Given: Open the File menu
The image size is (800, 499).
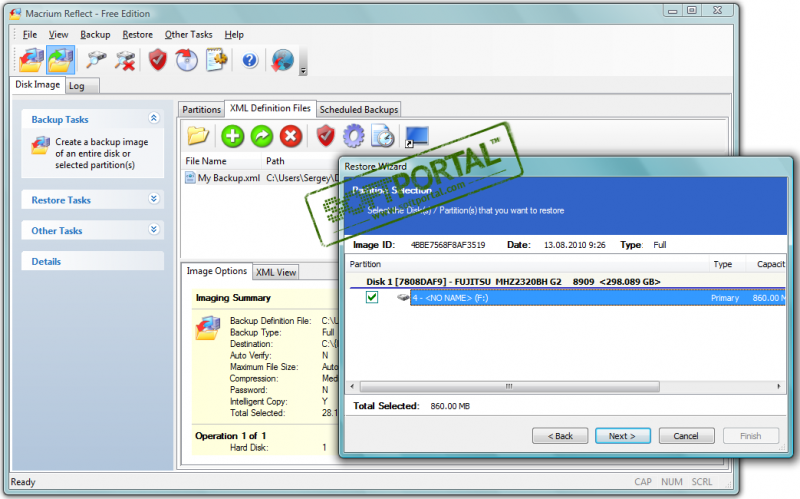Looking at the screenshot, I should click(x=30, y=35).
